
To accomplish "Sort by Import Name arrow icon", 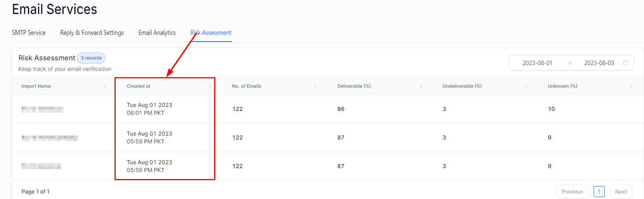I will [105, 86].
